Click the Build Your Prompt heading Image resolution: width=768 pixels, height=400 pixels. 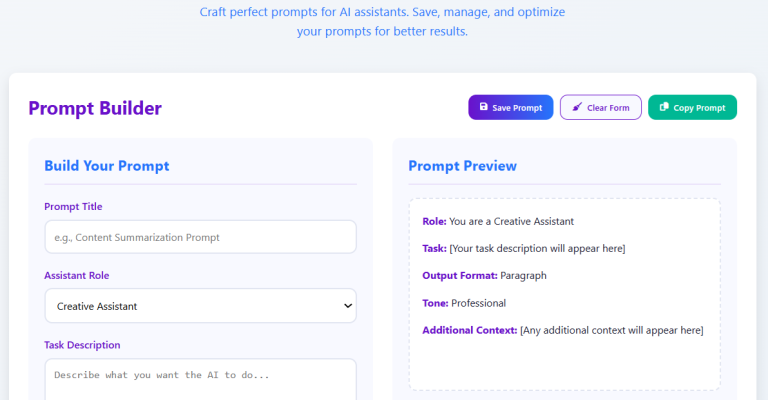pyautogui.click(x=106, y=166)
